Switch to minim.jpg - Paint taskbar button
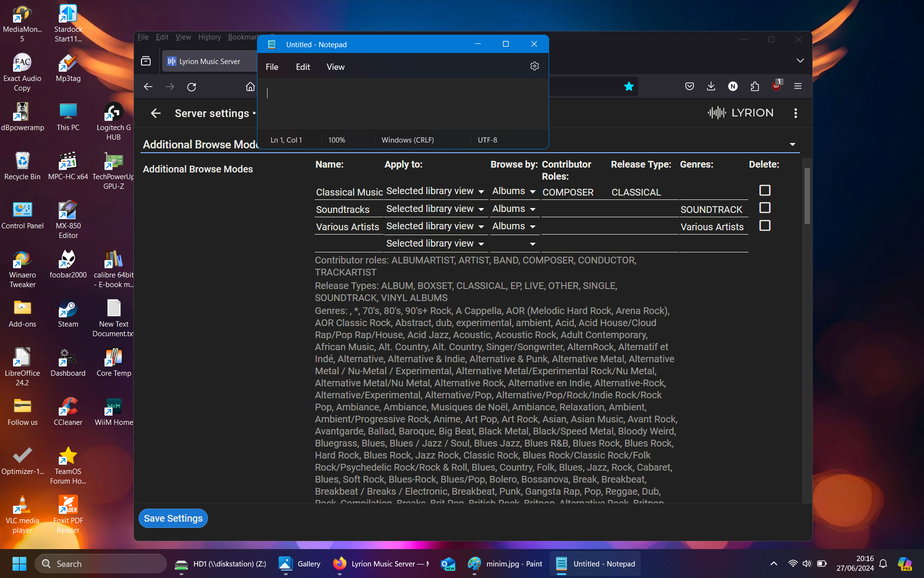Image resolution: width=924 pixels, height=578 pixels. click(x=505, y=564)
